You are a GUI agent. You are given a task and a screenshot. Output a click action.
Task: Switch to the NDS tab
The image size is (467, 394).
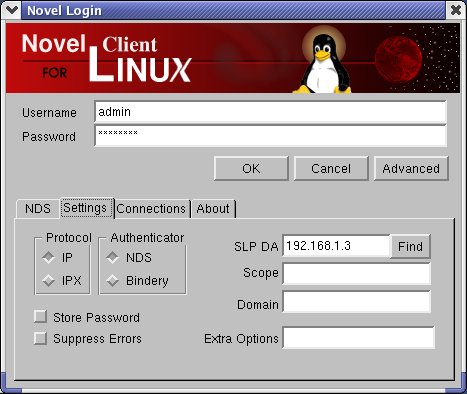tap(38, 209)
